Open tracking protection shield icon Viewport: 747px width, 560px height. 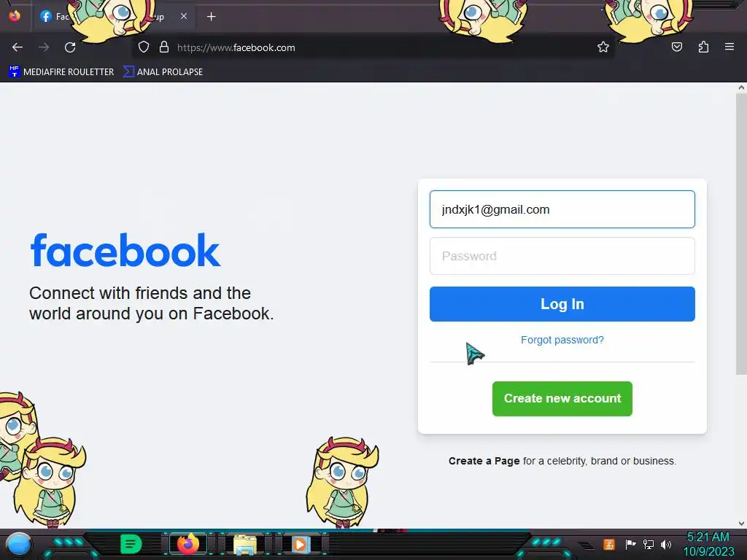pyautogui.click(x=144, y=47)
